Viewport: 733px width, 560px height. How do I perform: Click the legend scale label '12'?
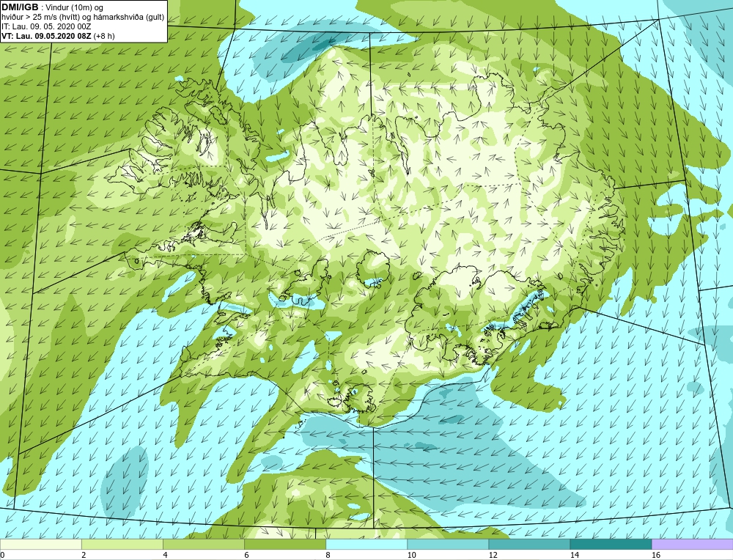493,555
